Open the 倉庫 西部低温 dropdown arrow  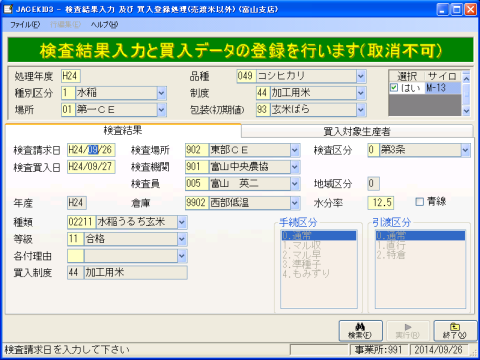click(x=295, y=203)
